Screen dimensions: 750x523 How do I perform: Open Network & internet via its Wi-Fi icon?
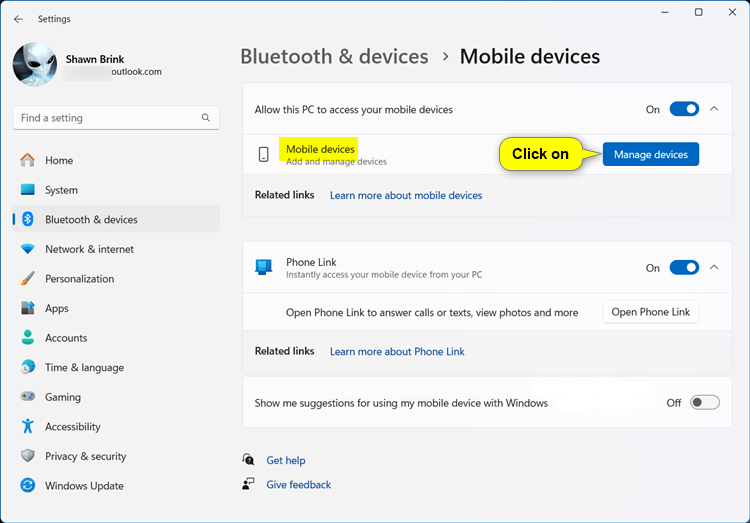(x=28, y=249)
